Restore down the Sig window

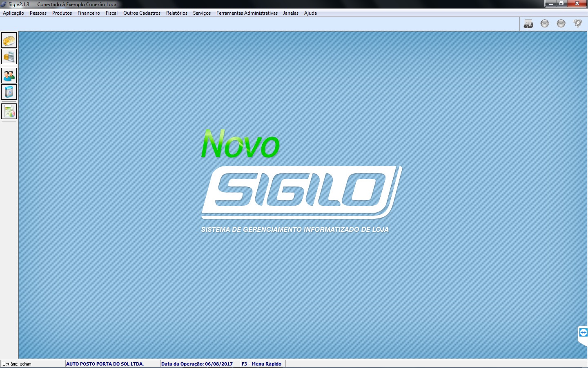point(562,4)
